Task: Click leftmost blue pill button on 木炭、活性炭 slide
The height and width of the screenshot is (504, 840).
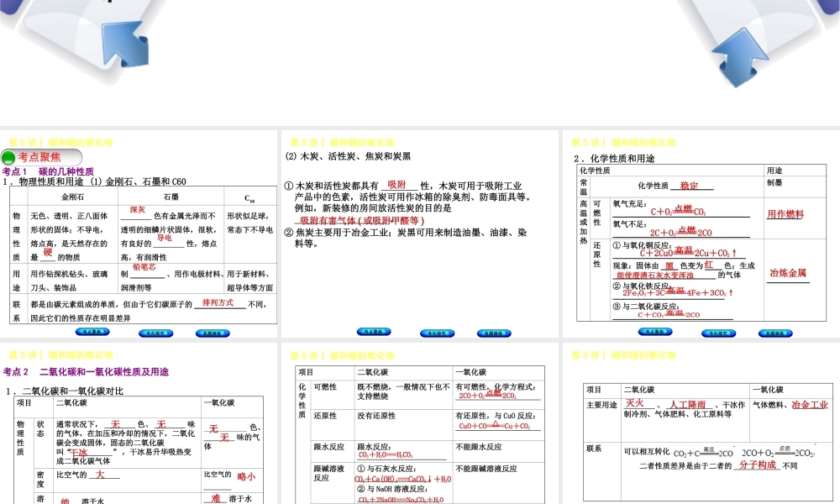Action: pyautogui.click(x=373, y=332)
